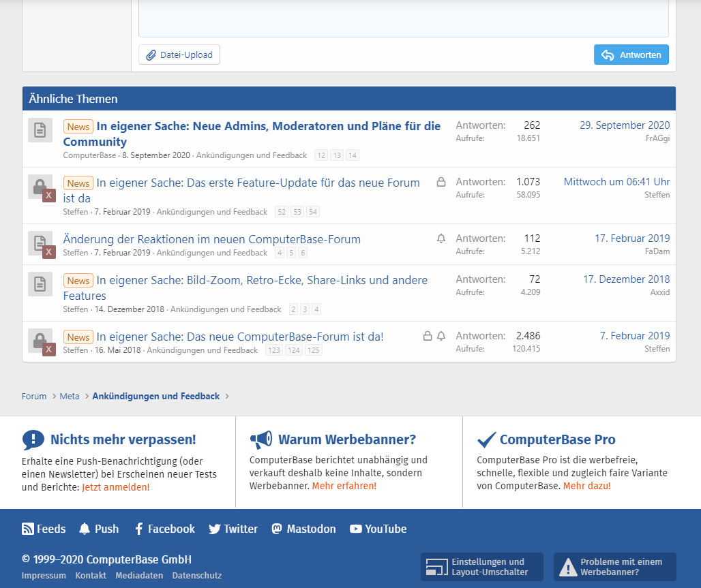Go to page 125 of 'neue ComputerBase-Forum ist da' thread
The width and height of the screenshot is (701, 588).
314,350
